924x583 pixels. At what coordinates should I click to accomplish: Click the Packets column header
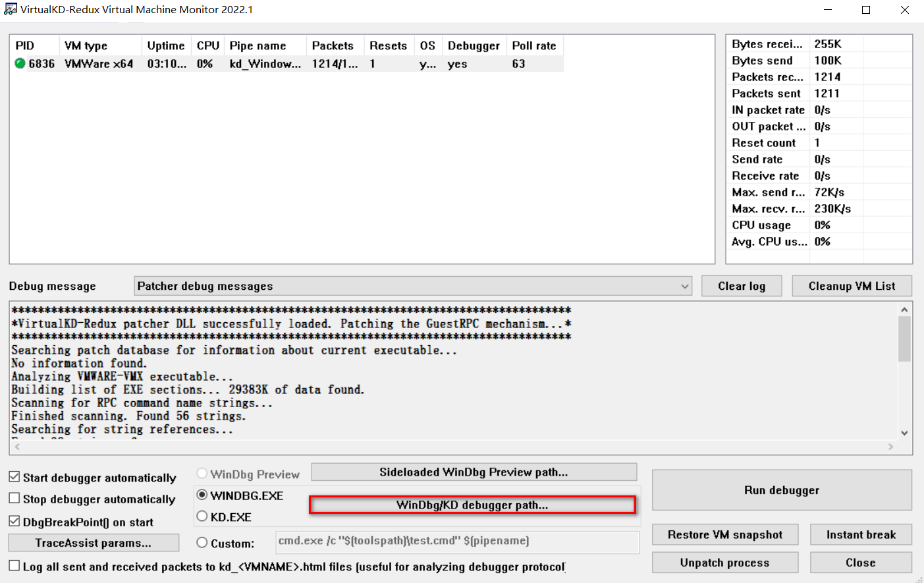point(335,45)
